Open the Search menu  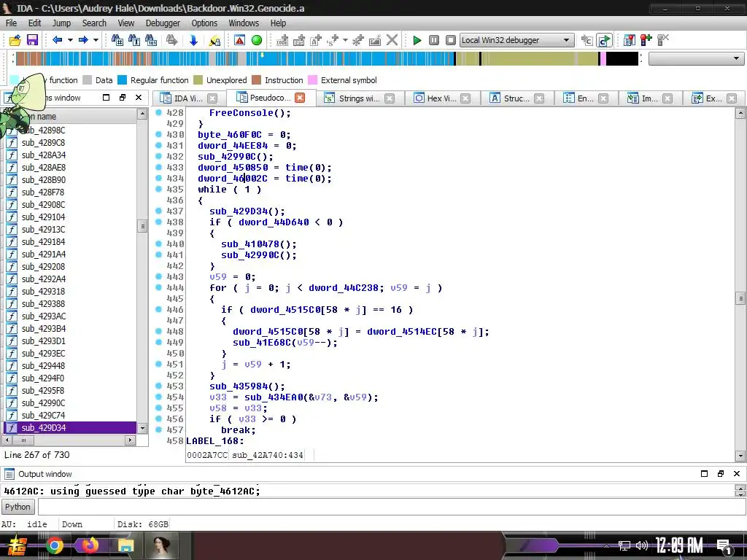[x=94, y=23]
